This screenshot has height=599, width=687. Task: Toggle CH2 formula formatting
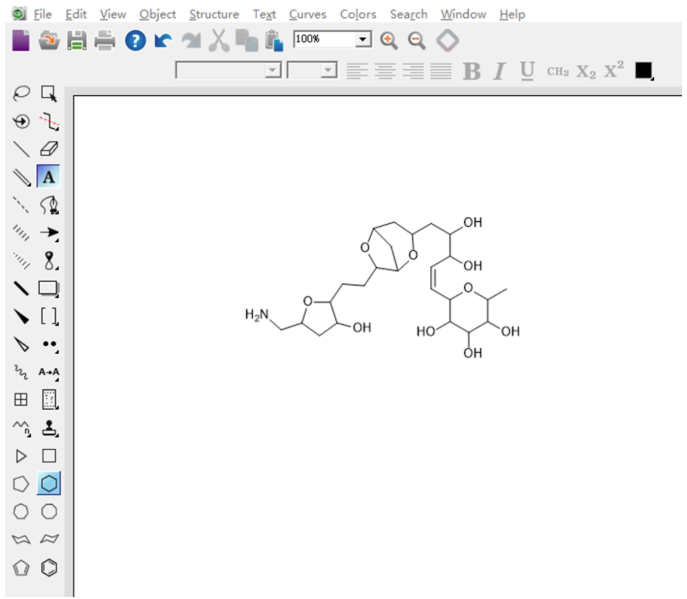coord(558,71)
